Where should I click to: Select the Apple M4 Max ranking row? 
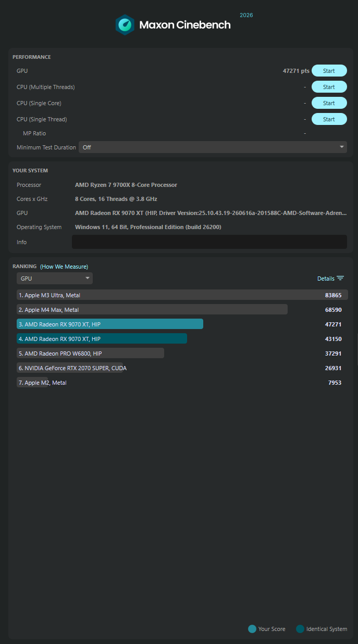pyautogui.click(x=182, y=310)
